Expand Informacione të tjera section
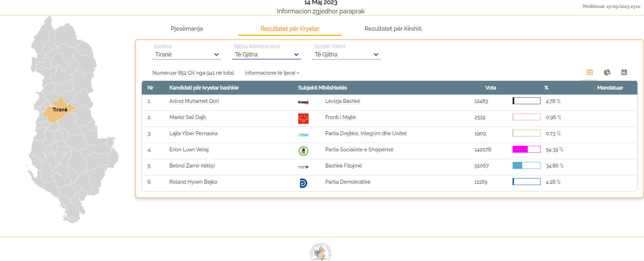The width and height of the screenshot is (644, 261). pos(272,73)
